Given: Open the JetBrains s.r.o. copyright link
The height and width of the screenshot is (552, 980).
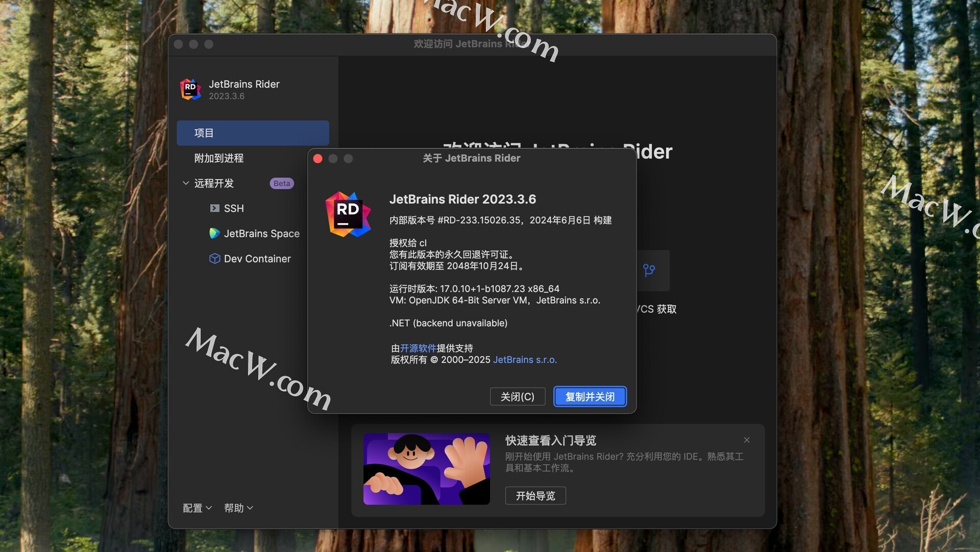Looking at the screenshot, I should 525,360.
